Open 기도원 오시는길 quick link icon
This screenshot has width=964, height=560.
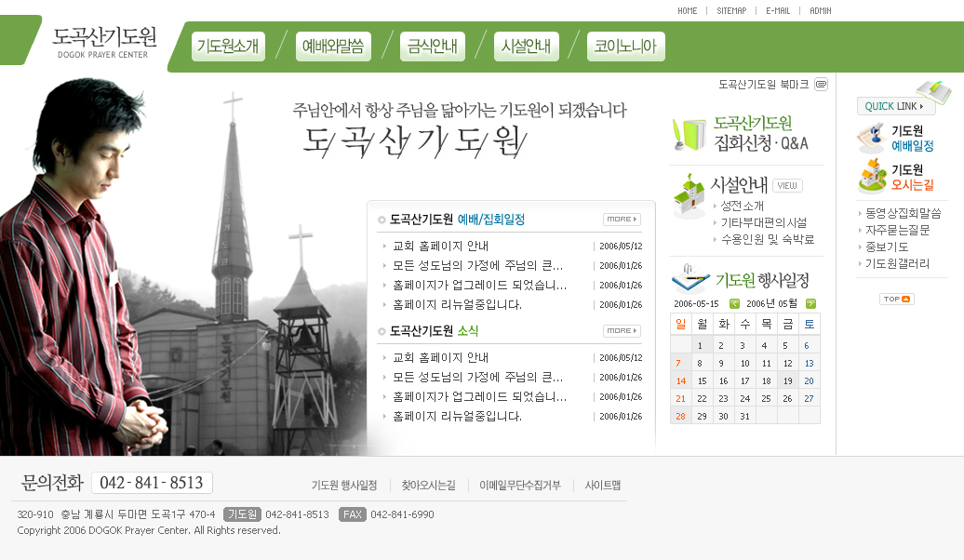[872, 177]
